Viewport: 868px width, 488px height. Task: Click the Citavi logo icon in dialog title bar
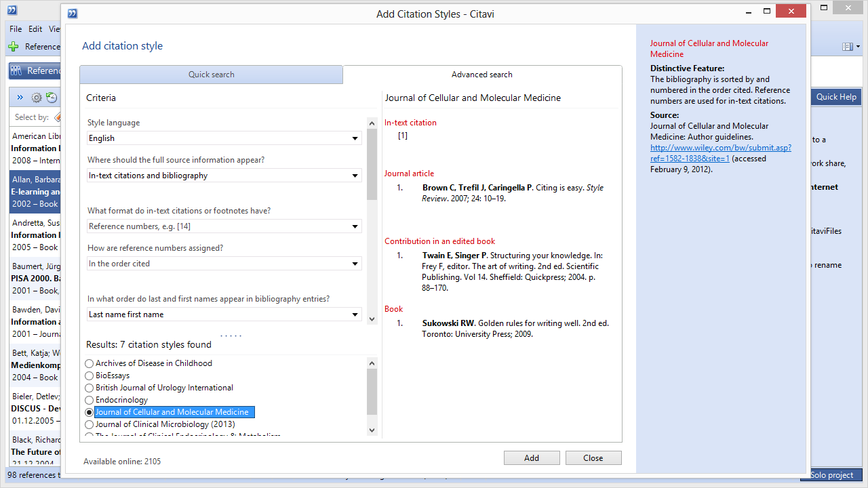coord(73,13)
